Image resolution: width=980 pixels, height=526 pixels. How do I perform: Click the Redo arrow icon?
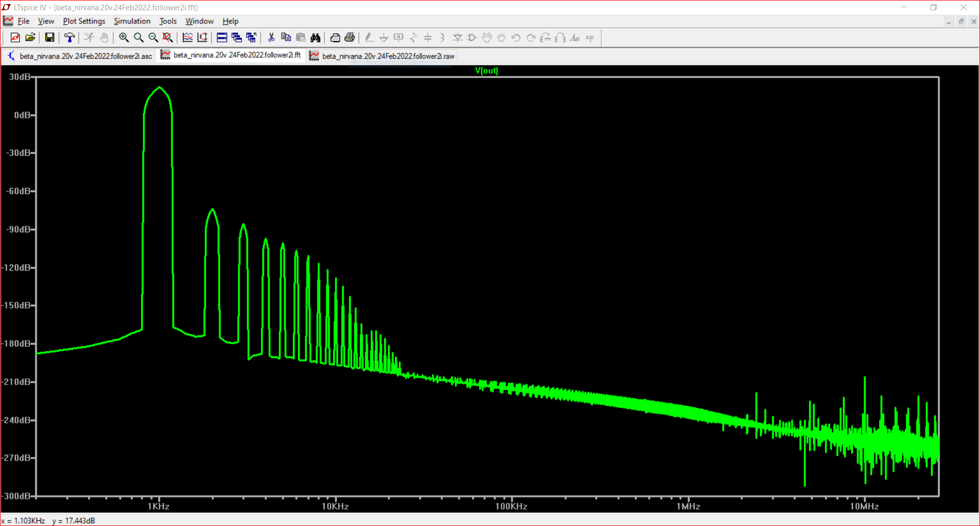pos(531,37)
